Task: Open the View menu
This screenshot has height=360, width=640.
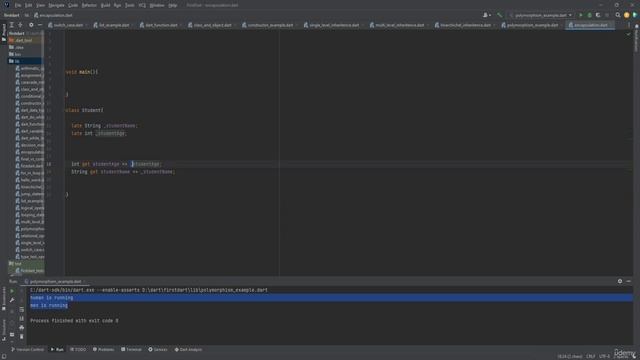Action: coord(40,5)
